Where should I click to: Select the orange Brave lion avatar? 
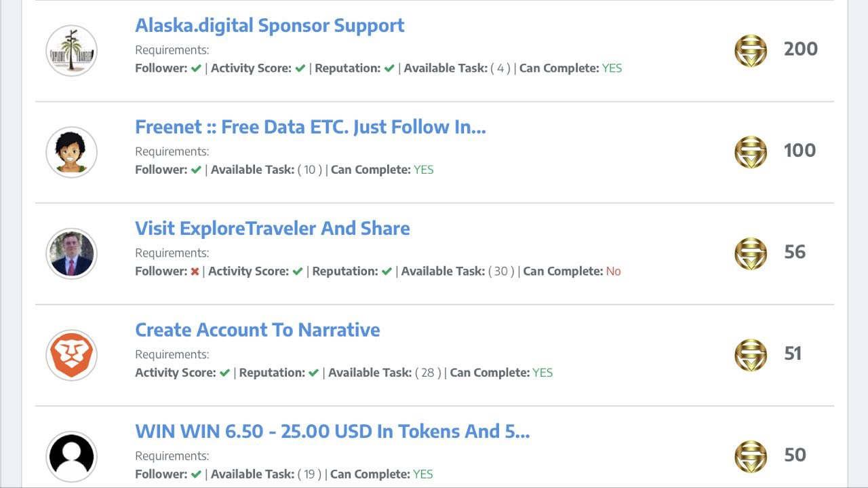[x=71, y=355]
